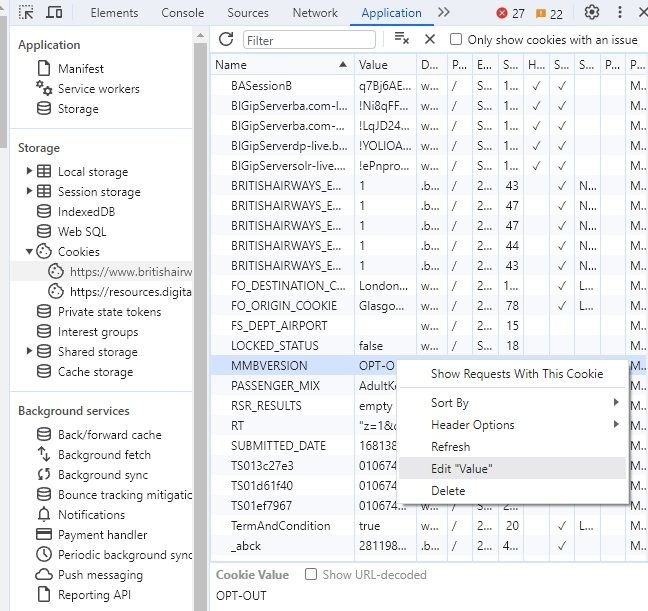Select Delete in the context menu

(448, 491)
